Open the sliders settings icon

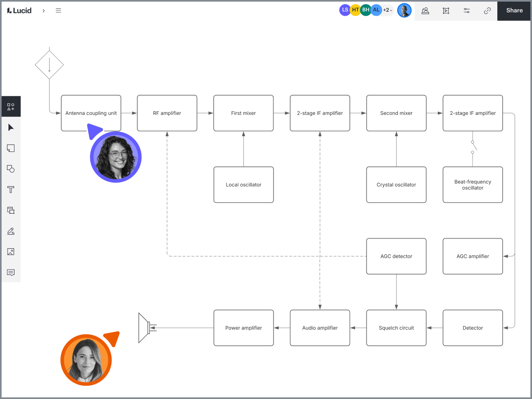click(x=467, y=10)
